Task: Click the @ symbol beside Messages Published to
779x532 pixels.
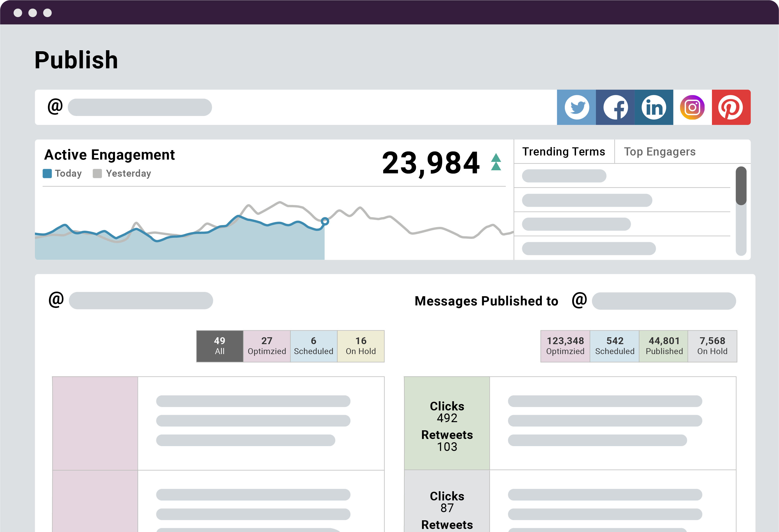Action: (x=579, y=300)
